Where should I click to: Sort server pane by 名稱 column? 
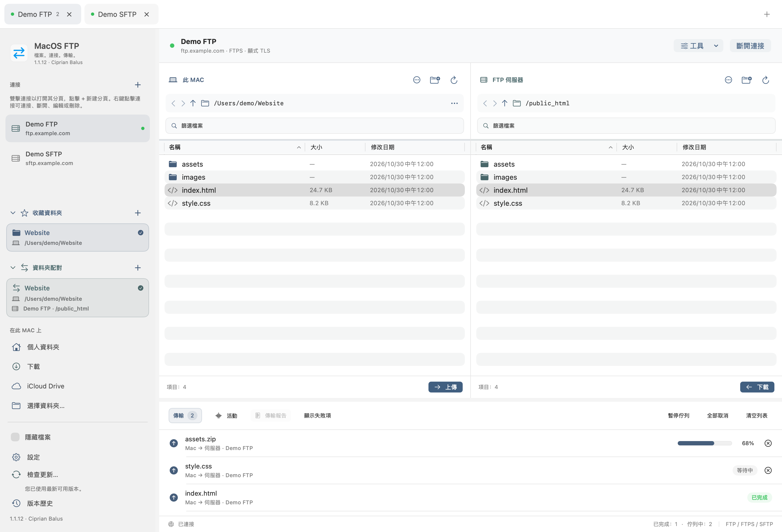[x=546, y=147]
